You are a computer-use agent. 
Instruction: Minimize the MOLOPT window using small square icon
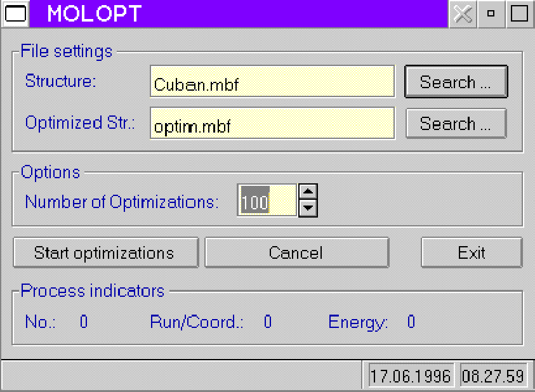pyautogui.click(x=491, y=14)
